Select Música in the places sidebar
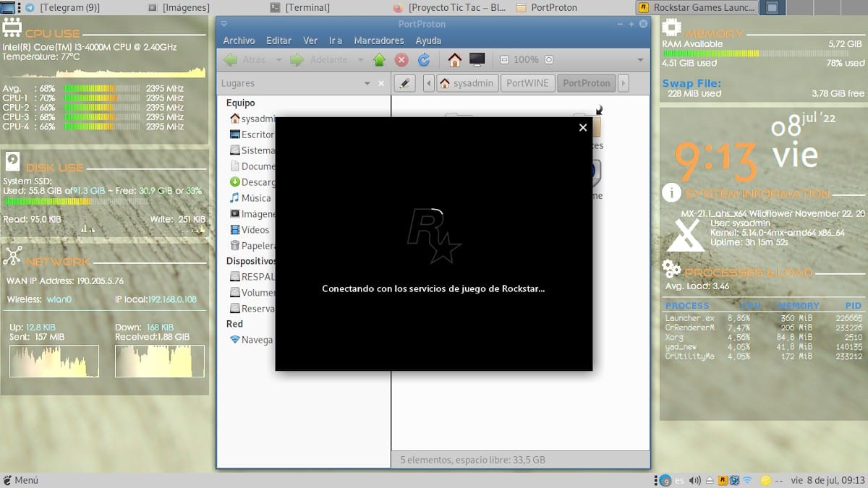The width and height of the screenshot is (868, 488). click(255, 198)
